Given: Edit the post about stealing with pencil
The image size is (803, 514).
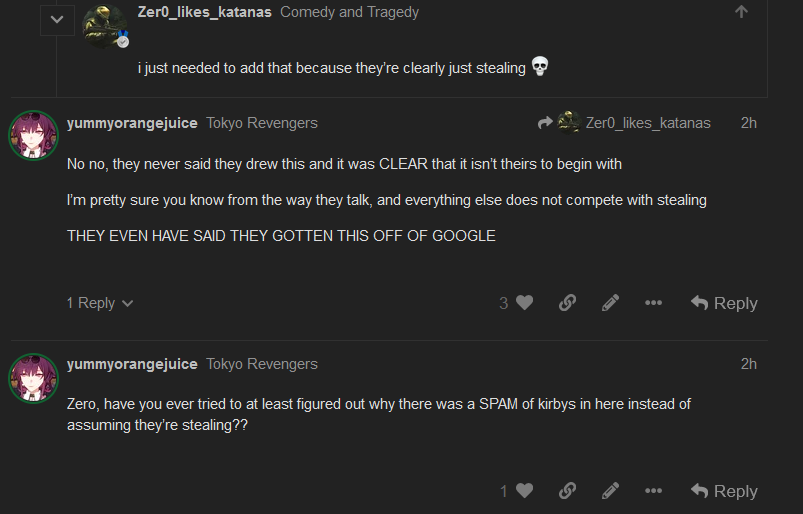Looking at the screenshot, I should tap(610, 303).
